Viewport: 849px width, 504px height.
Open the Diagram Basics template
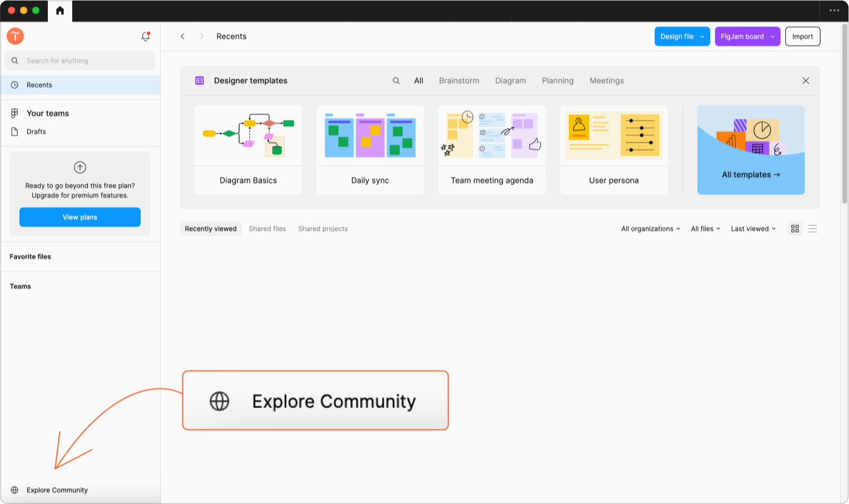(x=248, y=150)
